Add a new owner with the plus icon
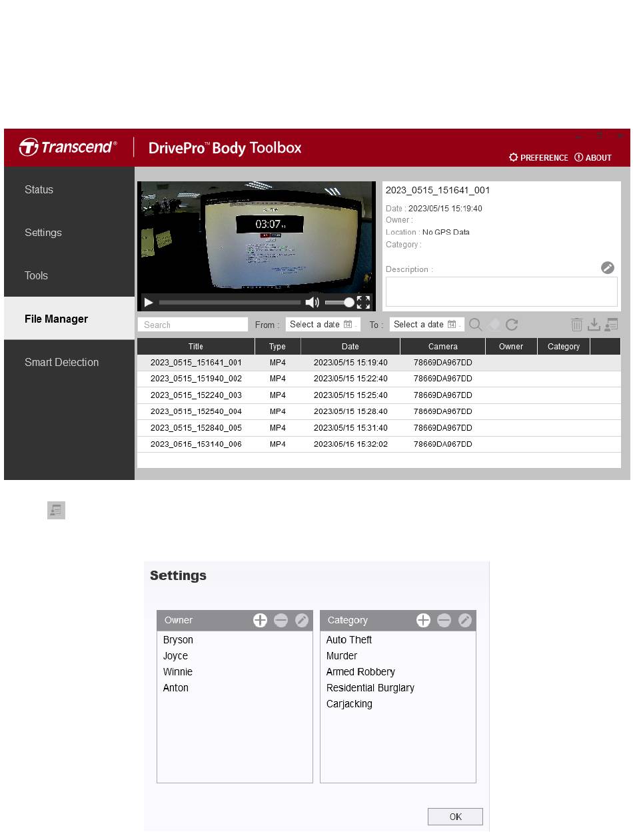 coord(260,621)
